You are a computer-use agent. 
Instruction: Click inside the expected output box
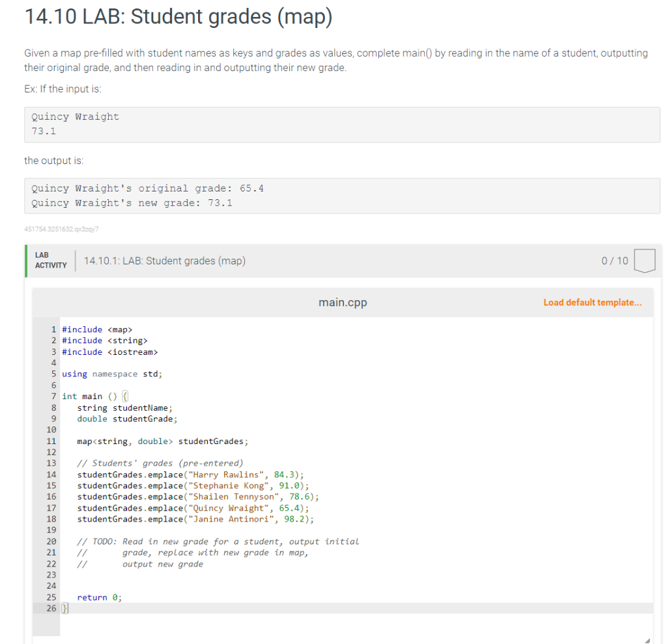pyautogui.click(x=342, y=195)
